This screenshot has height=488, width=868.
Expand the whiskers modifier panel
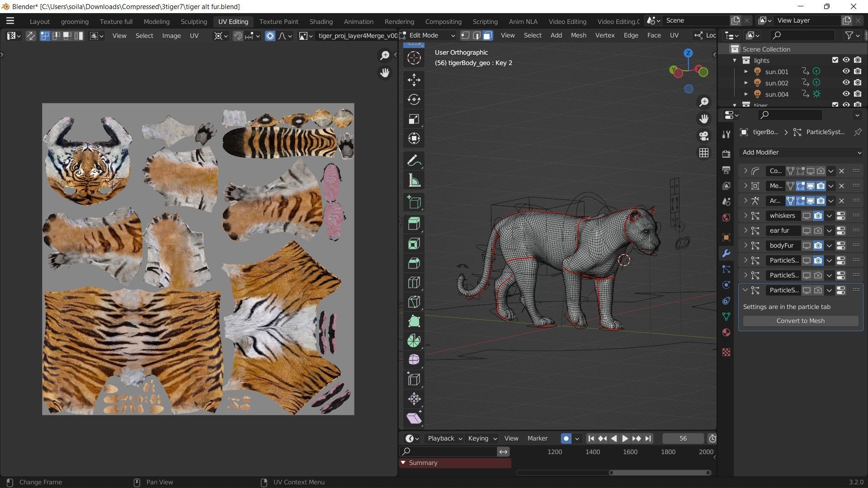coord(745,216)
